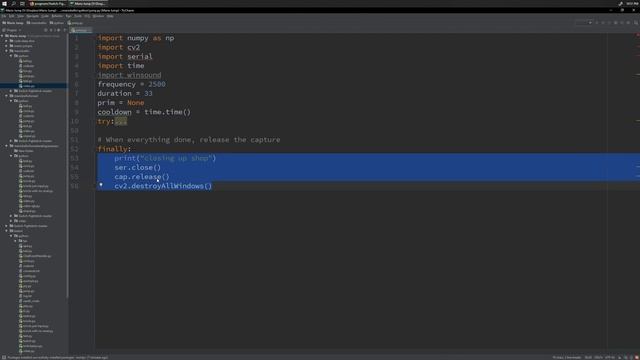The height and width of the screenshot is (360, 640).
Task: Open the Project view dropdown in tool window header
Action: tap(12, 30)
